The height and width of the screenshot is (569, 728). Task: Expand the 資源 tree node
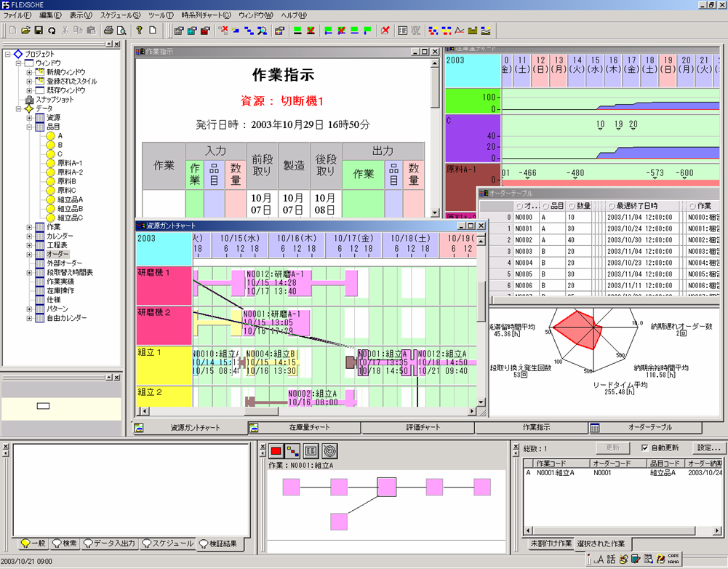pos(30,118)
